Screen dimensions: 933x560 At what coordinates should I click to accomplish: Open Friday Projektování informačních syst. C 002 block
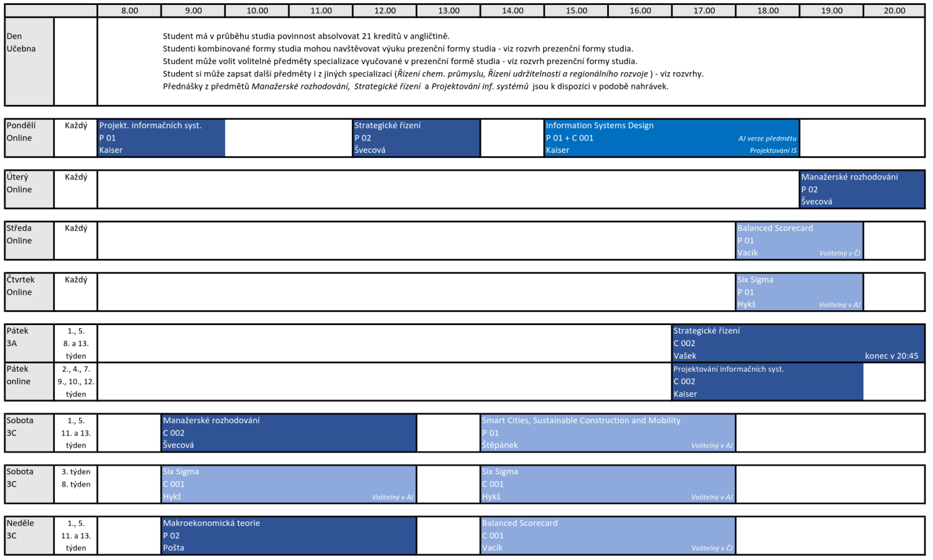tap(768, 382)
